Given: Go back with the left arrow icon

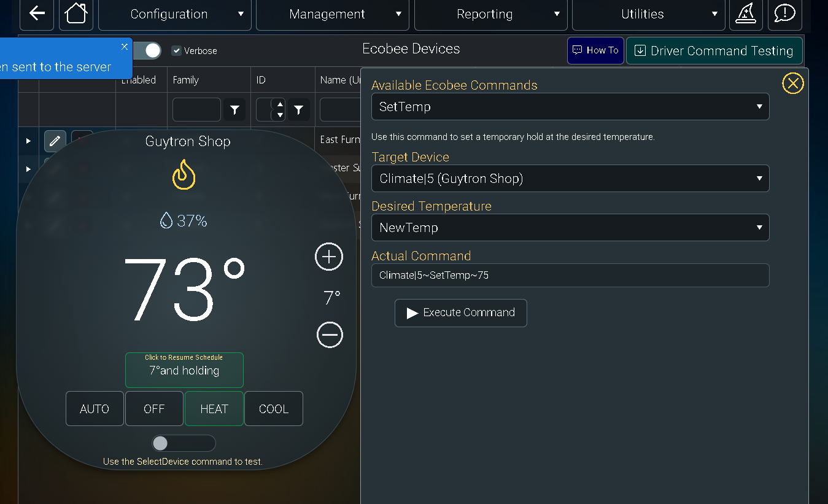Looking at the screenshot, I should (x=37, y=14).
